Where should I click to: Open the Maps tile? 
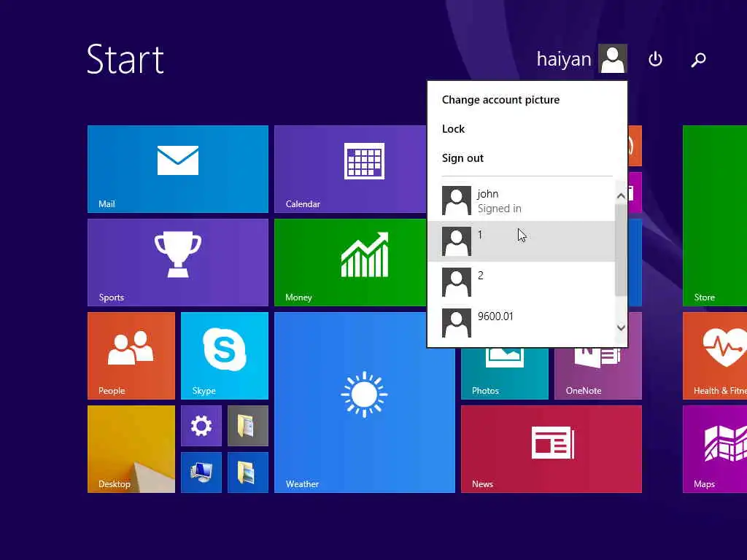pyautogui.click(x=715, y=449)
